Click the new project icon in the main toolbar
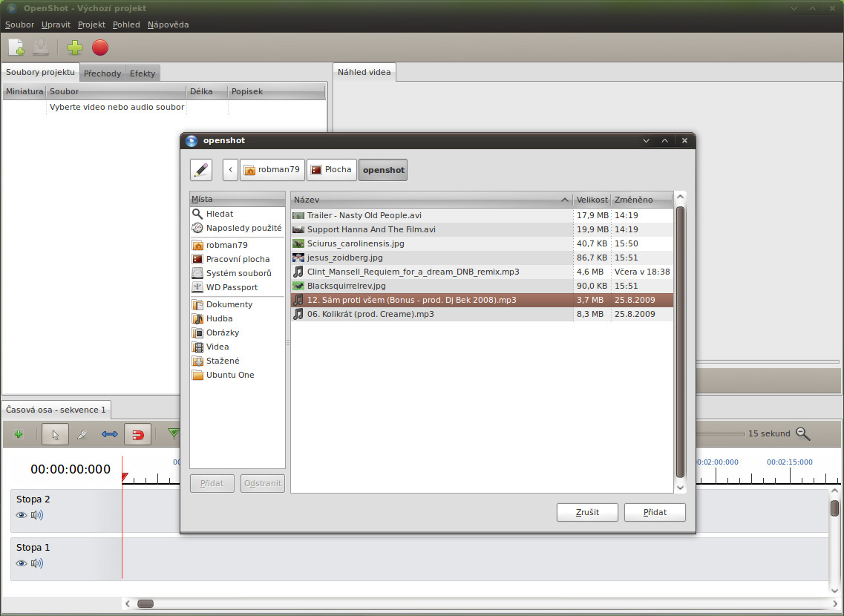 click(16, 48)
